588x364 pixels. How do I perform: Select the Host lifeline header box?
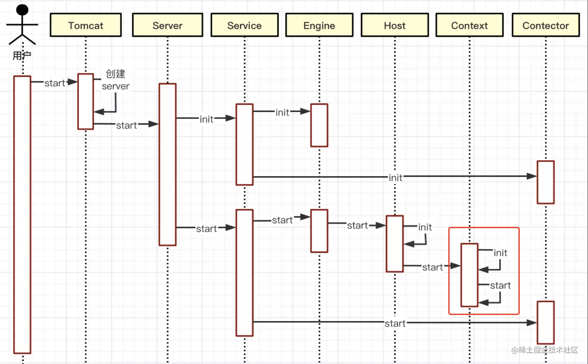click(x=395, y=25)
